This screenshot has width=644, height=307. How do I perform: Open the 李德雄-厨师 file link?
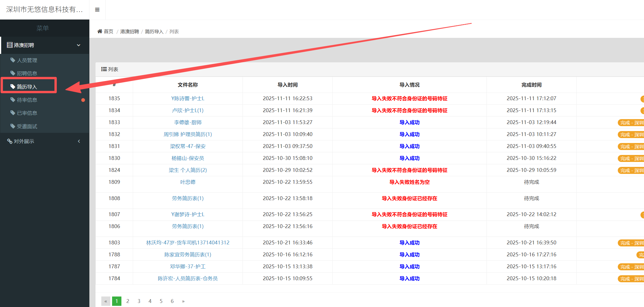188,122
